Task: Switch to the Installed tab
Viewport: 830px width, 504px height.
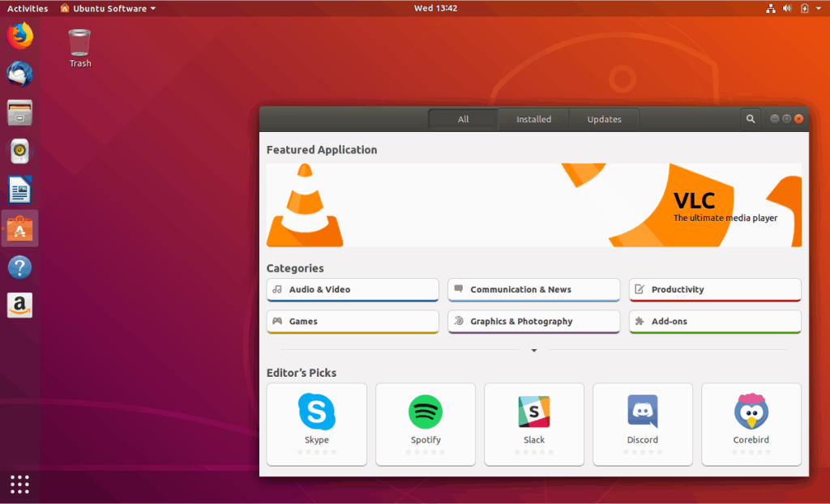Action: pos(533,118)
